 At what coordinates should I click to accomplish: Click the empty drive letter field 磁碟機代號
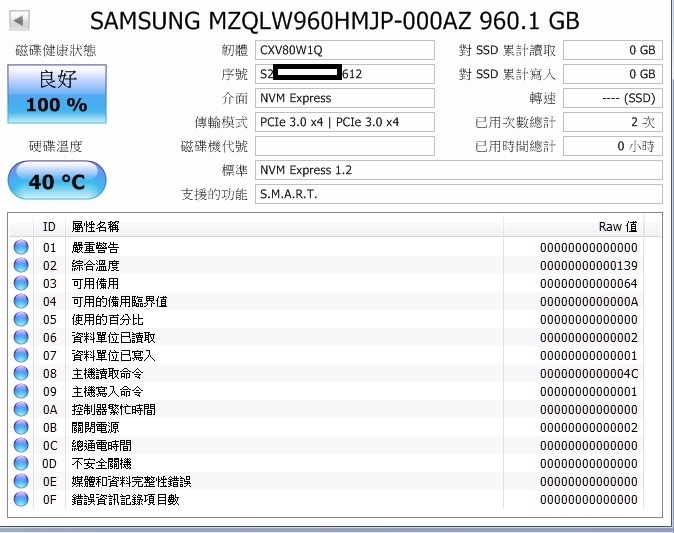(x=345, y=146)
